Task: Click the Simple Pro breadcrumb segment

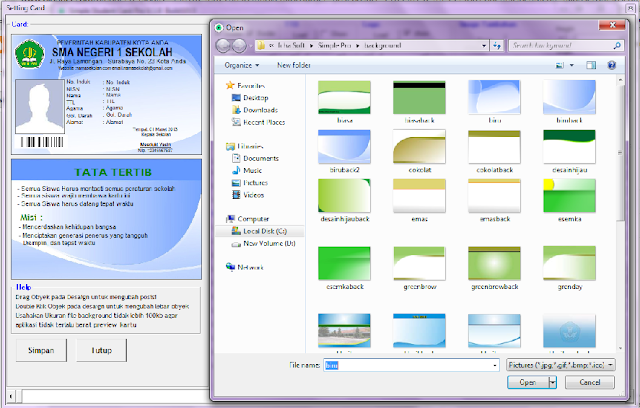Action: click(334, 45)
